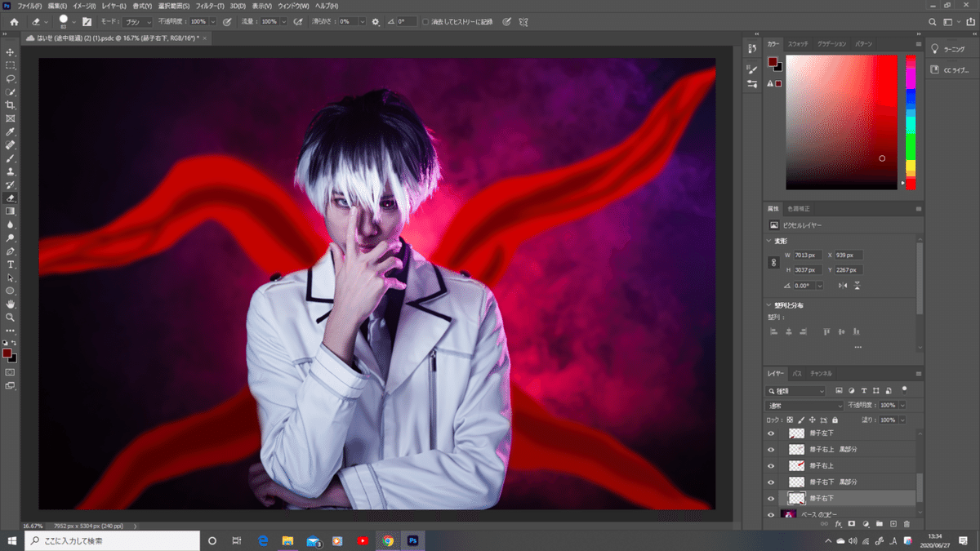Hide the 赫子右上 layer
Viewport: 980px width, 551px height.
coord(771,465)
